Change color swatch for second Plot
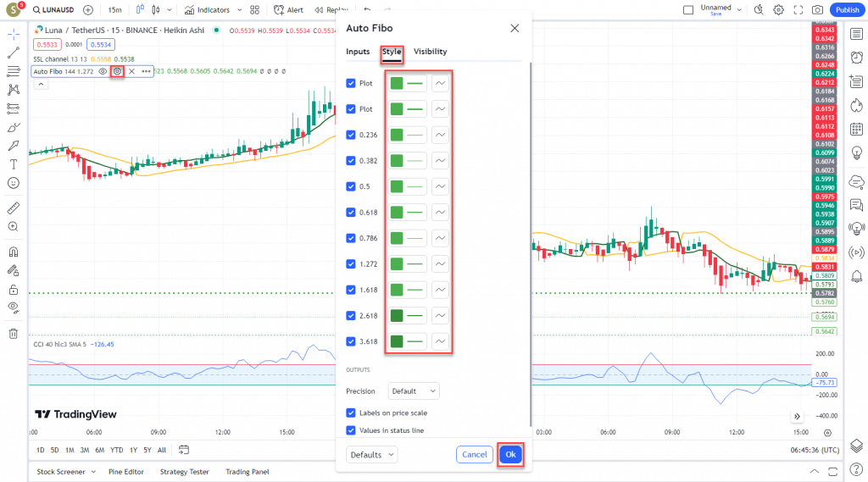The height and width of the screenshot is (482, 868). pyautogui.click(x=397, y=109)
